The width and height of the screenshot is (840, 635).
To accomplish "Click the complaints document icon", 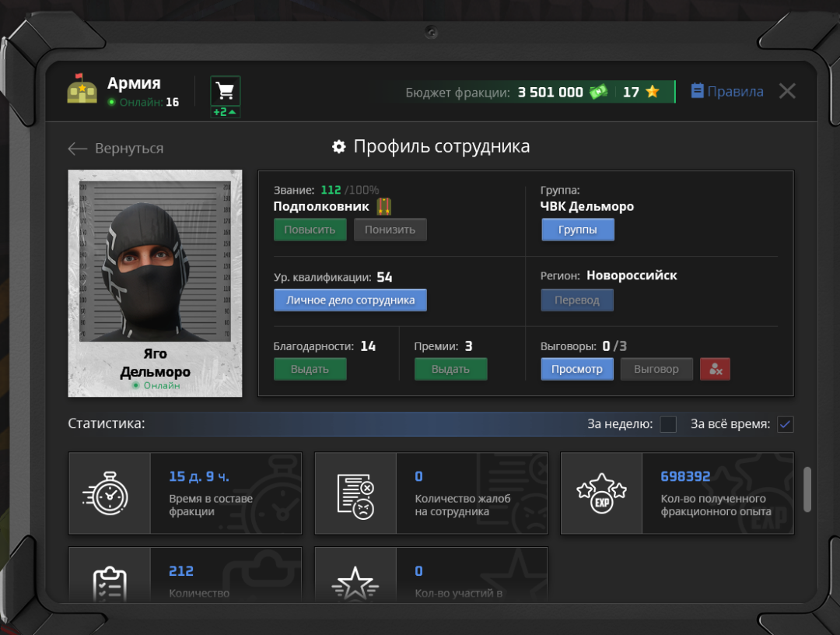I will point(355,493).
